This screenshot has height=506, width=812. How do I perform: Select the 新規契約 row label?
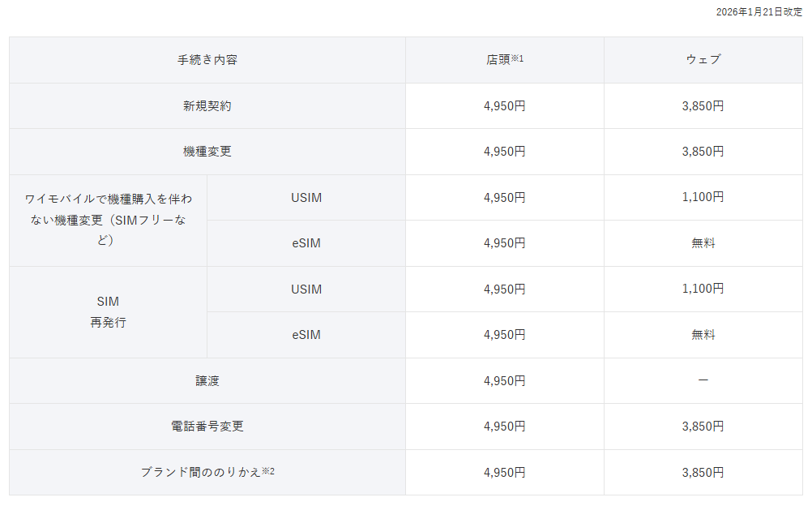point(207,105)
